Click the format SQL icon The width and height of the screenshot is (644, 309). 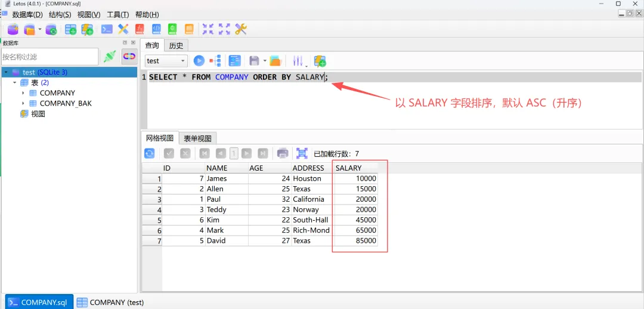coord(234,61)
